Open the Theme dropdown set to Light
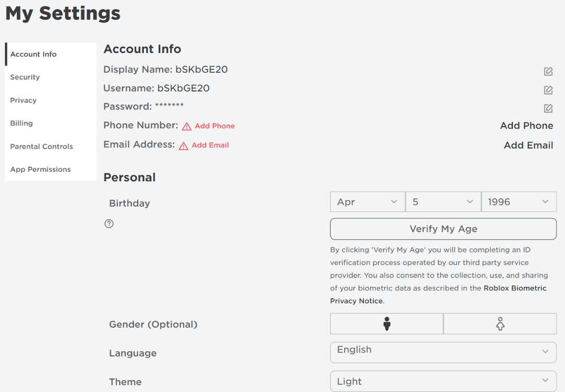This screenshot has width=565, height=392. pos(443,381)
